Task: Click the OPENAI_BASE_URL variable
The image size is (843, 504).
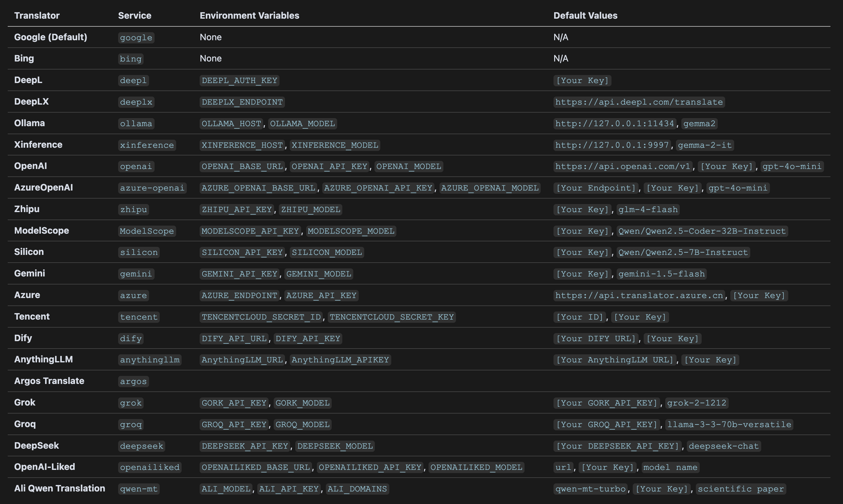Action: tap(242, 166)
